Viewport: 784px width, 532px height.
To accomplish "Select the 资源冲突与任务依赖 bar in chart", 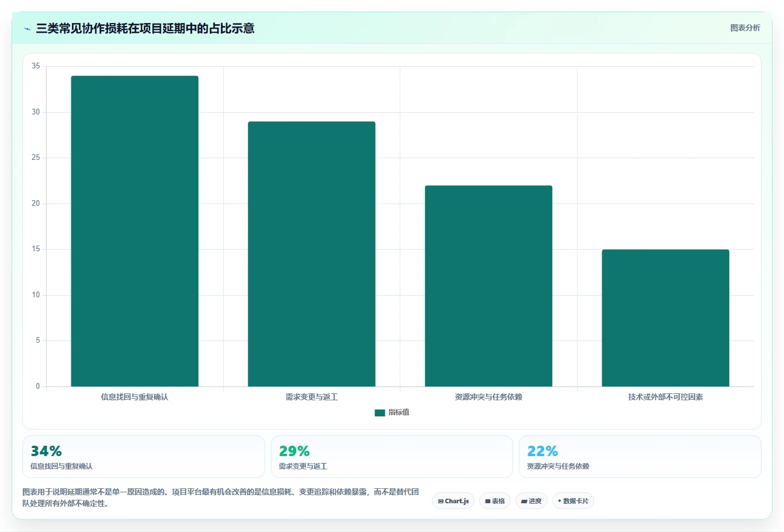I will point(488,286).
